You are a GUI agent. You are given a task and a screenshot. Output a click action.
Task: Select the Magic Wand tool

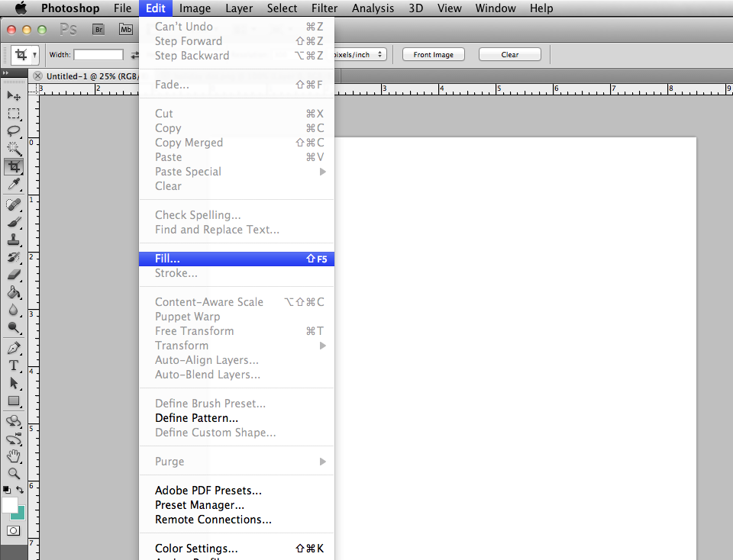click(14, 149)
